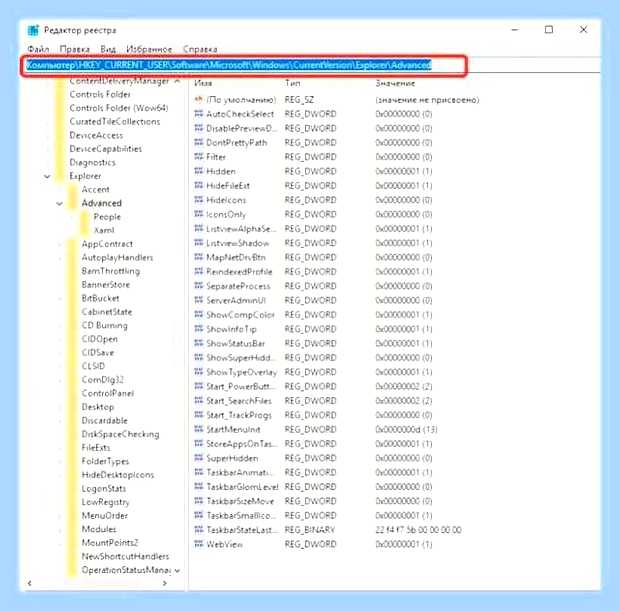The height and width of the screenshot is (611, 620).
Task: Click the Registry Editor app icon in title bar
Action: (33, 30)
